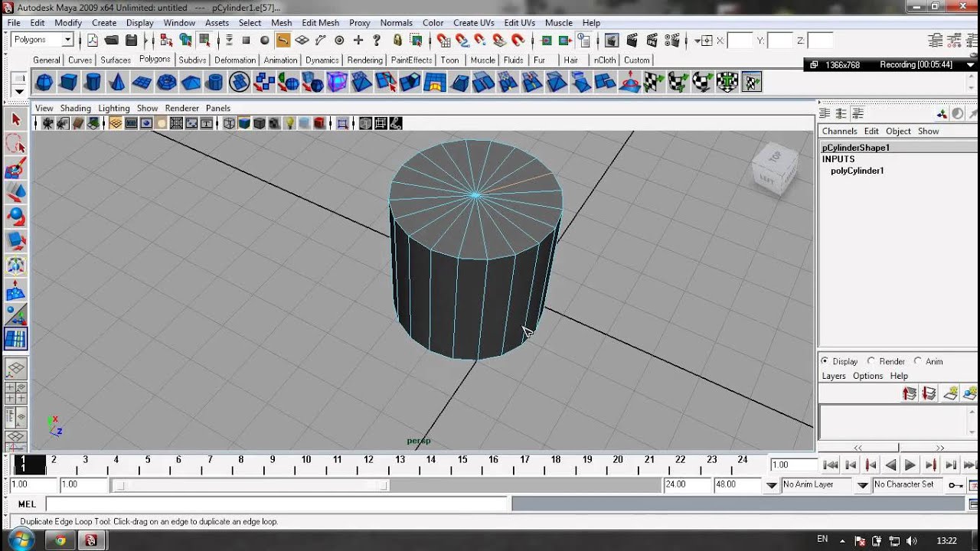The width and height of the screenshot is (980, 551).
Task: Toggle the viewport light bulb icon
Action: (289, 123)
